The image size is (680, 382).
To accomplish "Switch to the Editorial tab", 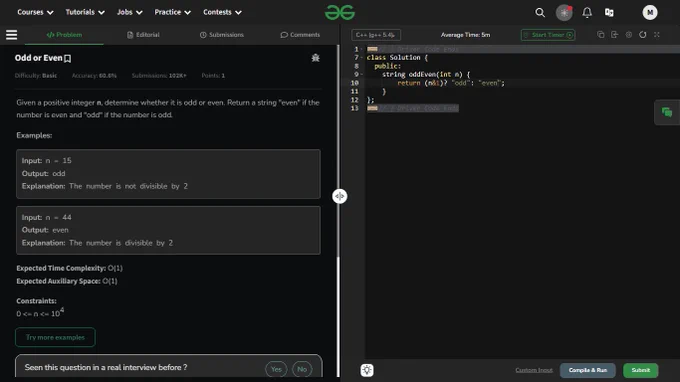I will (x=143, y=35).
